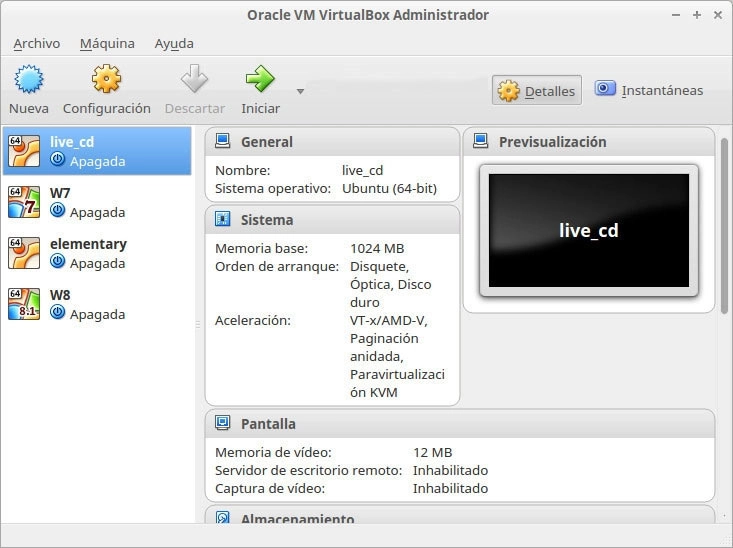Open the Máquina menu

(107, 43)
